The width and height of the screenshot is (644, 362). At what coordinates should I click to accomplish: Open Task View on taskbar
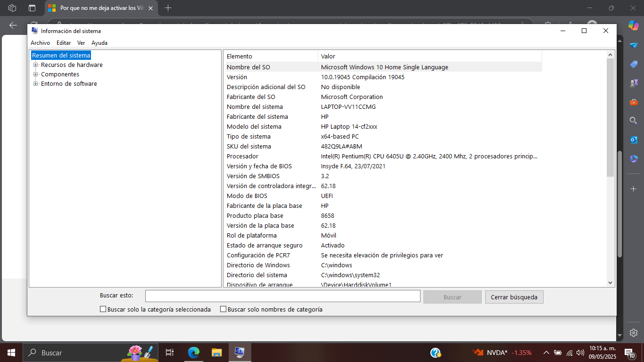click(x=170, y=353)
